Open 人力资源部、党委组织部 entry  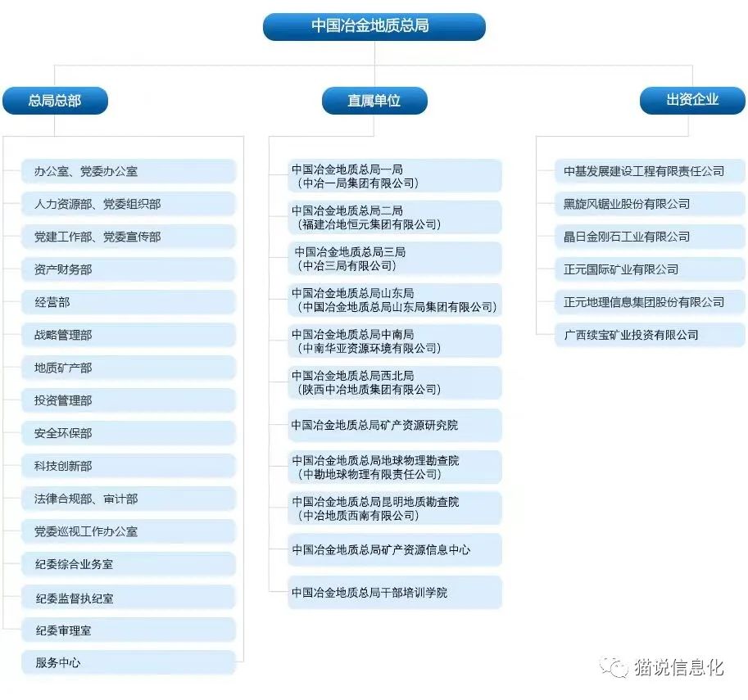[129, 204]
